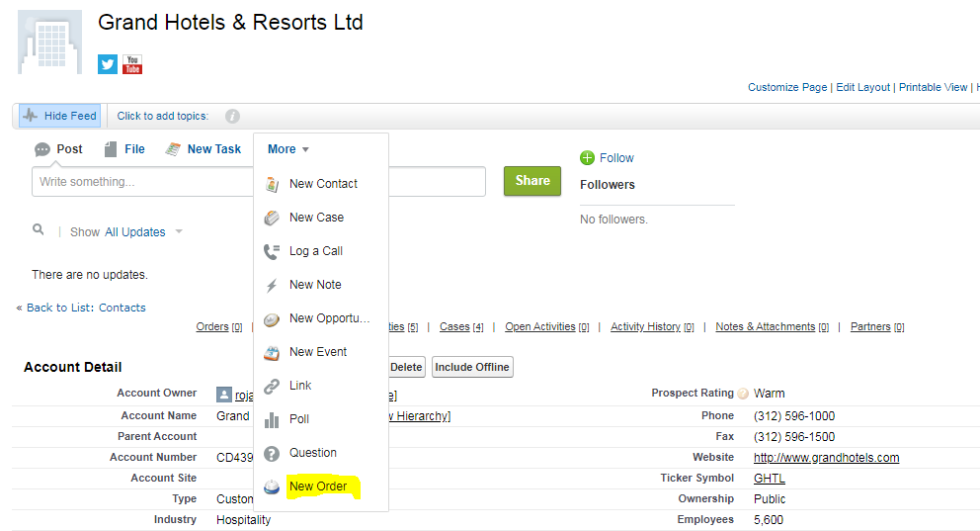Image resolution: width=980 pixels, height=531 pixels.
Task: Open the Printable View link
Action: pyautogui.click(x=934, y=88)
